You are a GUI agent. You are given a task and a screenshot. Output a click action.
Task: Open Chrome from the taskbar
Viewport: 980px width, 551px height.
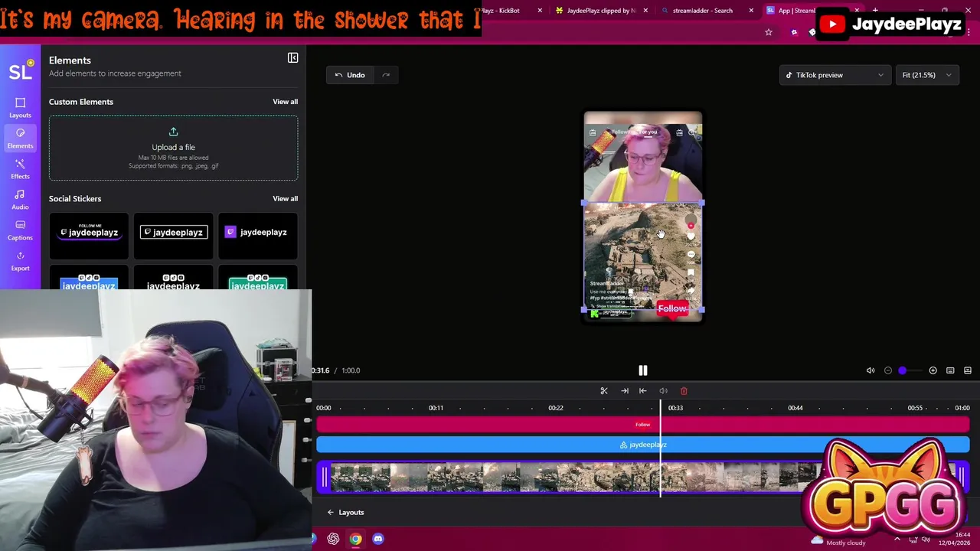coord(355,539)
